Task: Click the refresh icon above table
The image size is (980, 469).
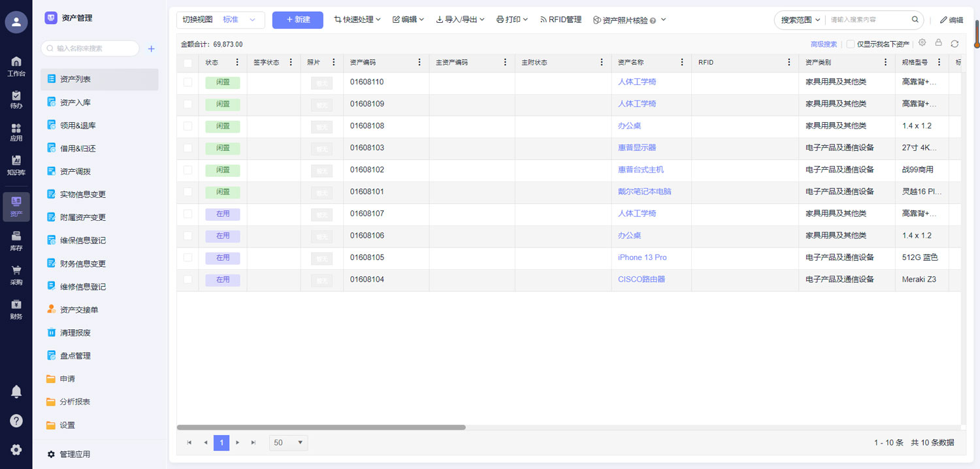Action: point(955,44)
